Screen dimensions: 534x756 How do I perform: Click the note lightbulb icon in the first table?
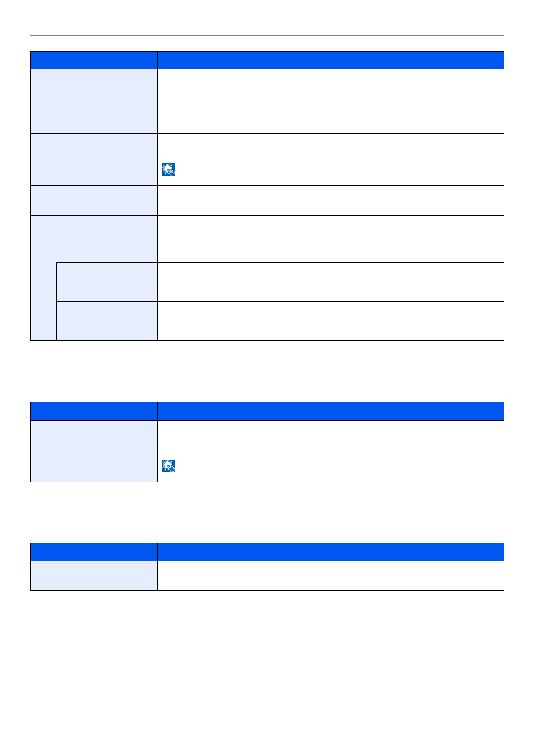click(168, 169)
